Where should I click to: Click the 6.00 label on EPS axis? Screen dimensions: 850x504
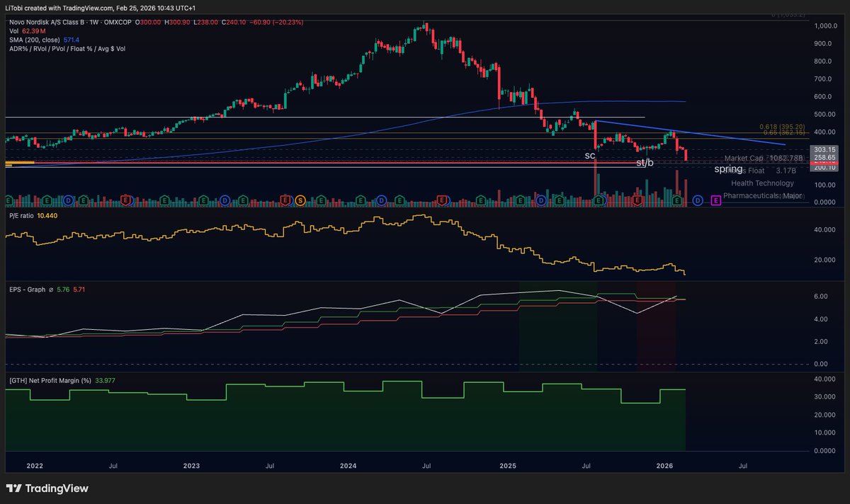[822, 297]
